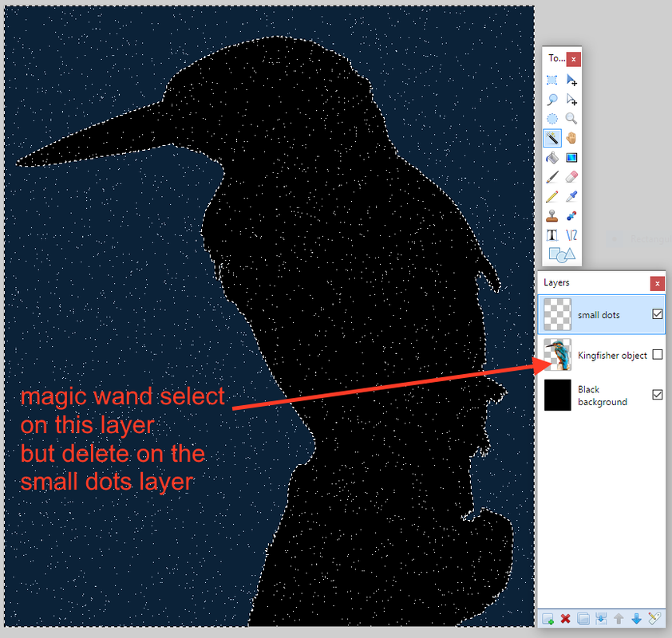672x638 pixels.
Task: Delete the current layer with red X
Action: (x=566, y=619)
